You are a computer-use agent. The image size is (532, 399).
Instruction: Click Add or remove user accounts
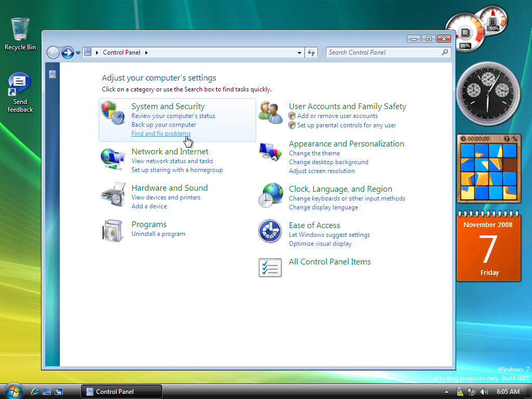[x=337, y=116]
